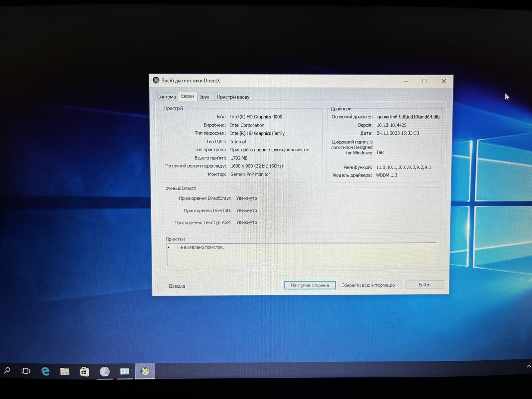The image size is (532, 399).
Task: Open the Run window taskbar icon
Action: pyautogui.click(x=125, y=371)
